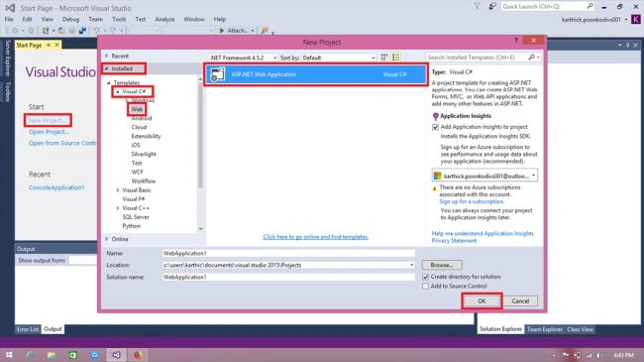The image size is (644, 362).
Task: Select the Silverlight template category
Action: (144, 154)
